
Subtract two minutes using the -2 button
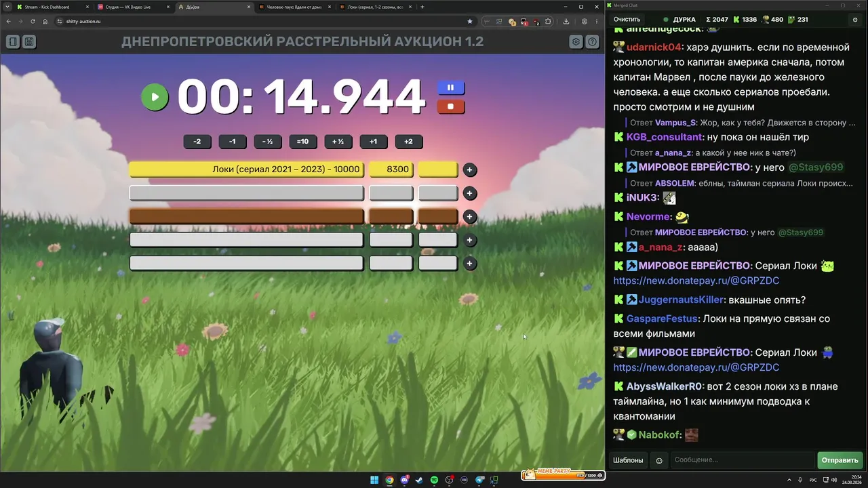click(x=197, y=142)
